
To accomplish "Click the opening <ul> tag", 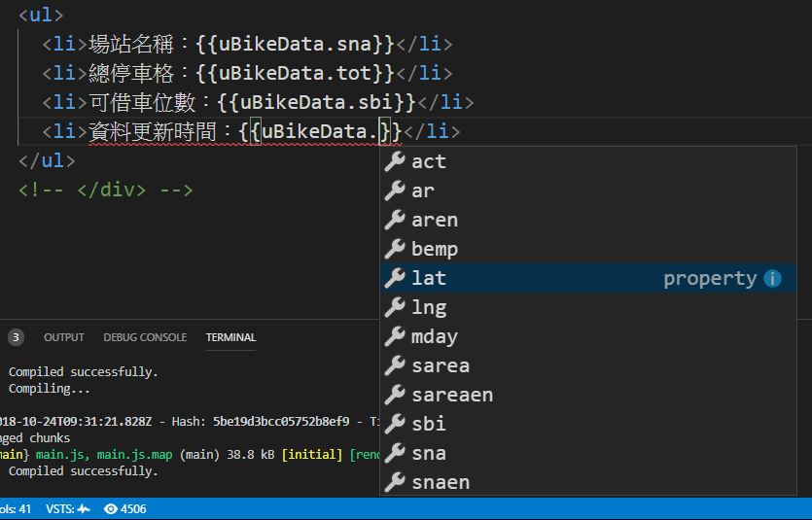I will (41, 15).
